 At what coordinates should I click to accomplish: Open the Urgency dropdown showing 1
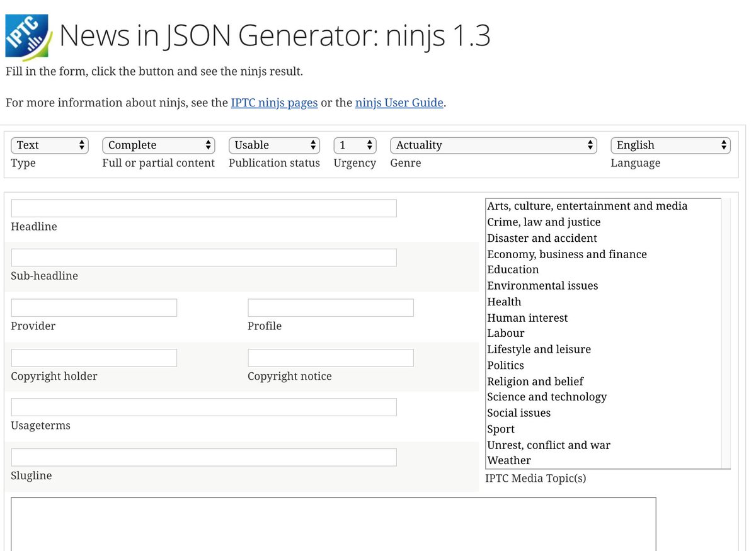[x=355, y=145]
